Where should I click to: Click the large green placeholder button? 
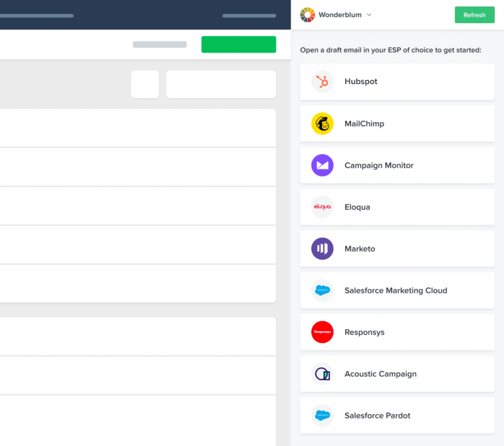point(238,45)
